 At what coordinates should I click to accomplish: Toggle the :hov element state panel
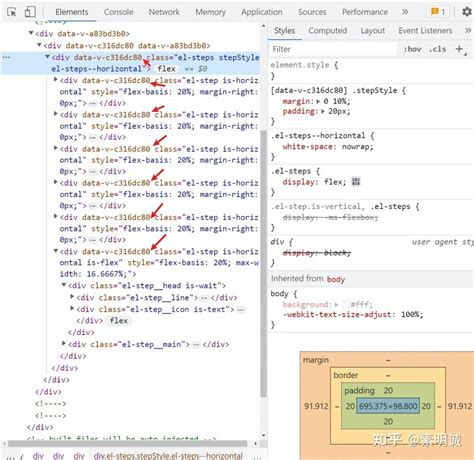tap(412, 49)
